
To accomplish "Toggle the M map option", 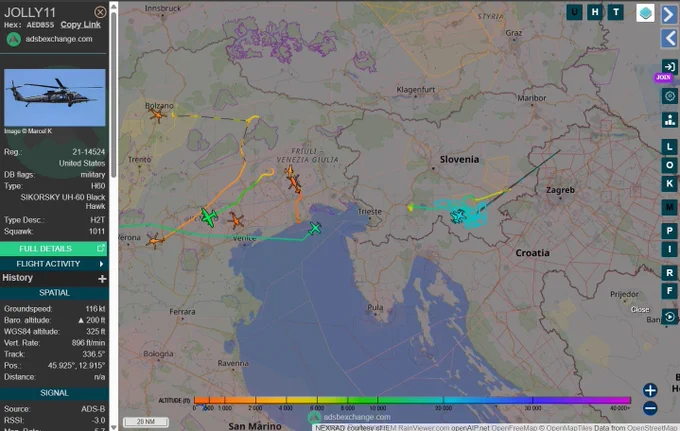I will [670, 208].
